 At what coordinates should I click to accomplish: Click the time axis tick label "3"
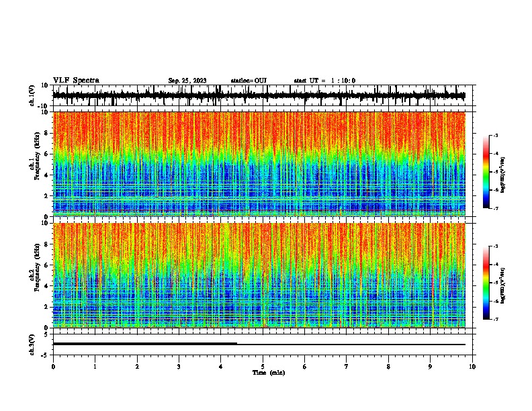point(179,367)
